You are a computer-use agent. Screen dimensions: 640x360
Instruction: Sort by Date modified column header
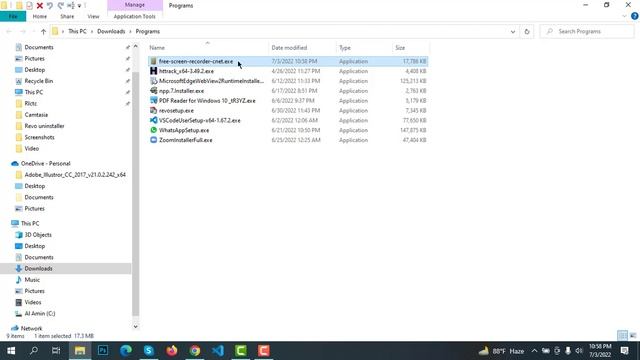pos(289,48)
